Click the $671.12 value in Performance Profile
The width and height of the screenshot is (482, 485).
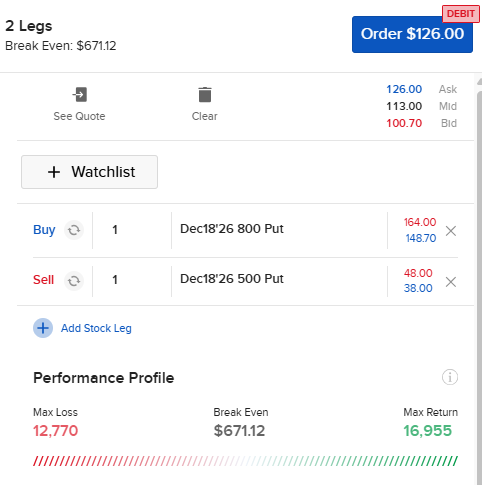239,431
